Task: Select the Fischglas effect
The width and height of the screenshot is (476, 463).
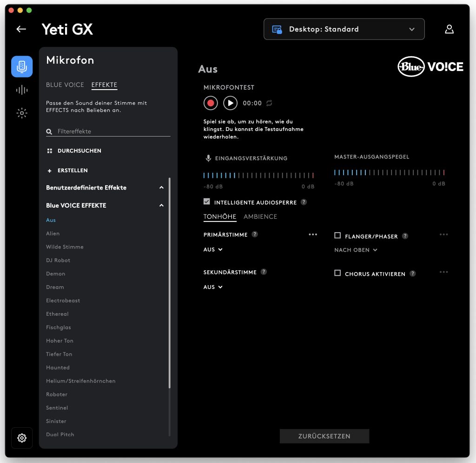Action: pos(59,327)
